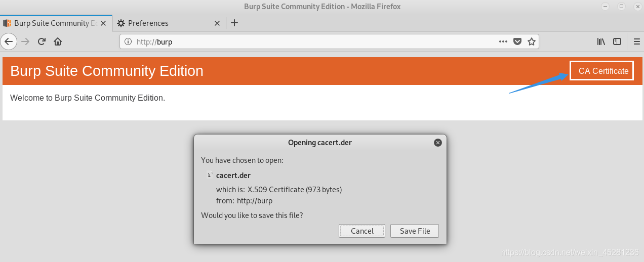Reload the current page

tap(42, 41)
